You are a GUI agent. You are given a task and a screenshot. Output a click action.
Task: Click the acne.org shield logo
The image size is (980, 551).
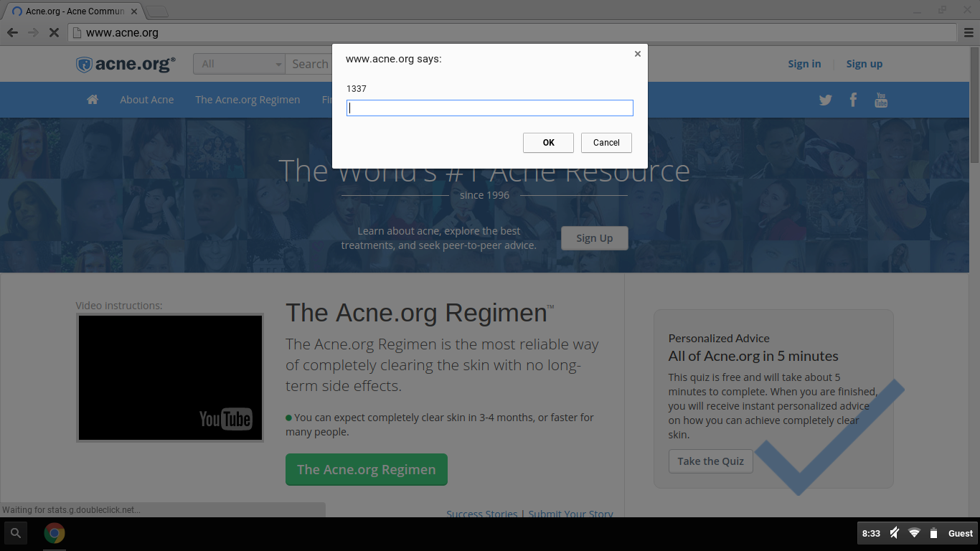126,64
